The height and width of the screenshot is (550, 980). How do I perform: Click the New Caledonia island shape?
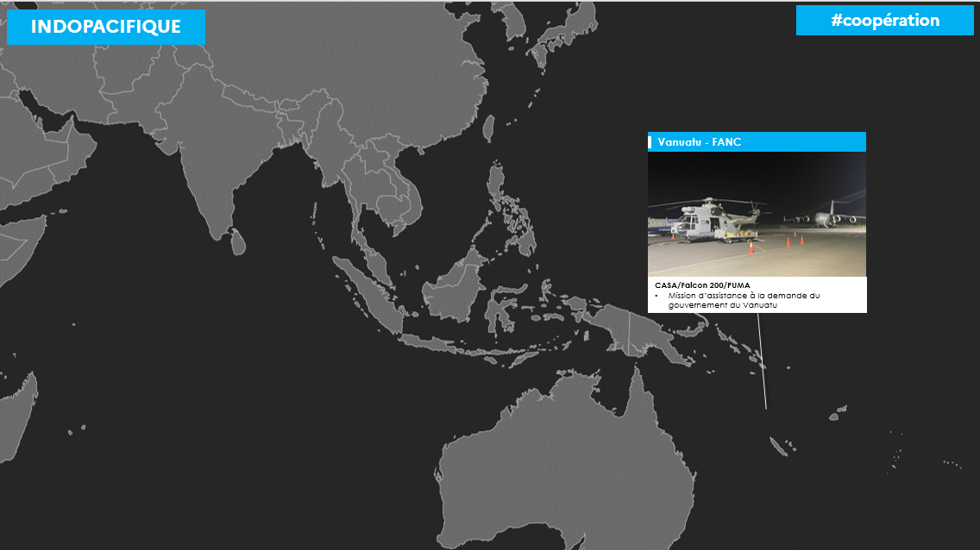point(778,447)
